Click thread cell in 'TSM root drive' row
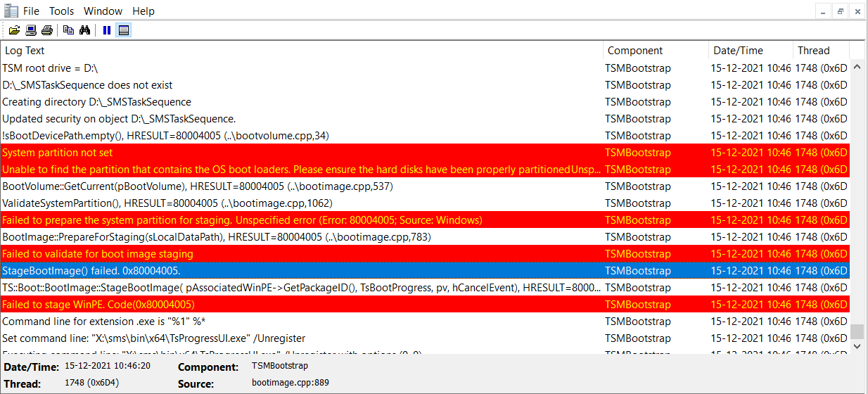The height and width of the screenshot is (394, 868). pyautogui.click(x=821, y=68)
